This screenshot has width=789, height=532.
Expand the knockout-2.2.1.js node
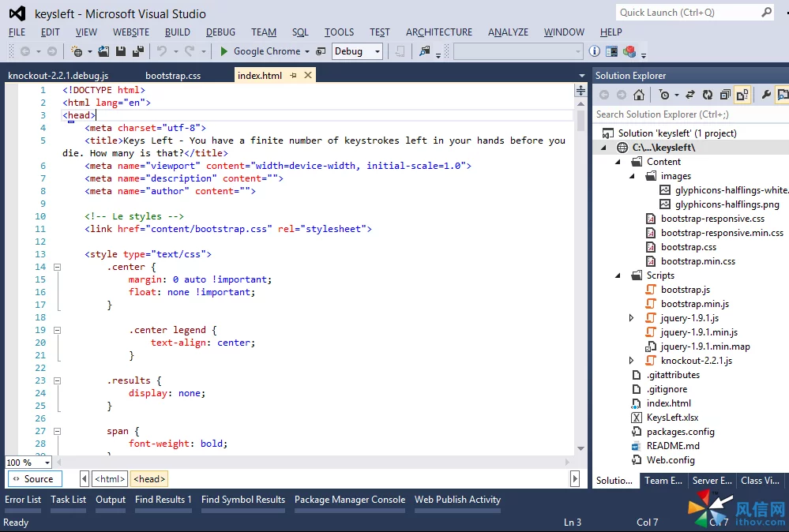point(631,361)
